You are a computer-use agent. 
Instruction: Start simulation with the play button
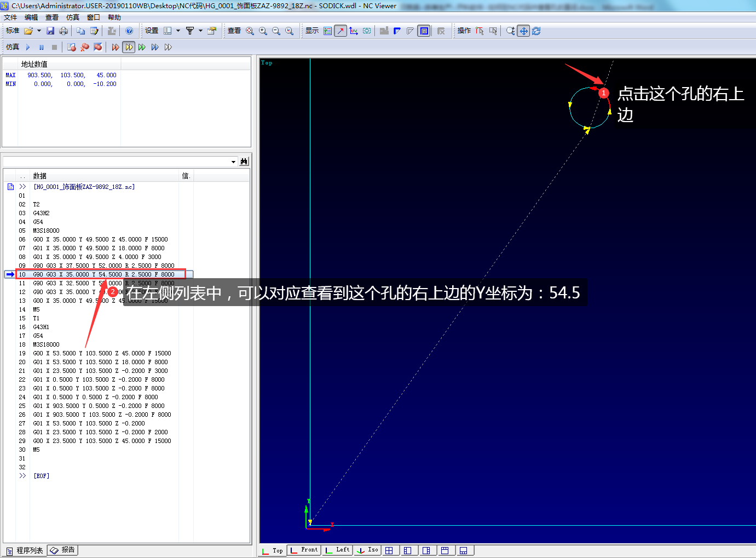[28, 47]
